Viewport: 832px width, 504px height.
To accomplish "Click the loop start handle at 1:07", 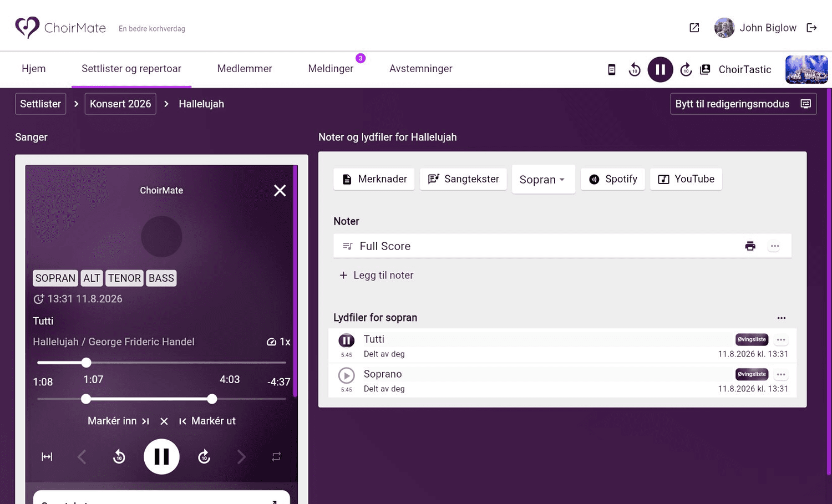I will click(x=86, y=399).
